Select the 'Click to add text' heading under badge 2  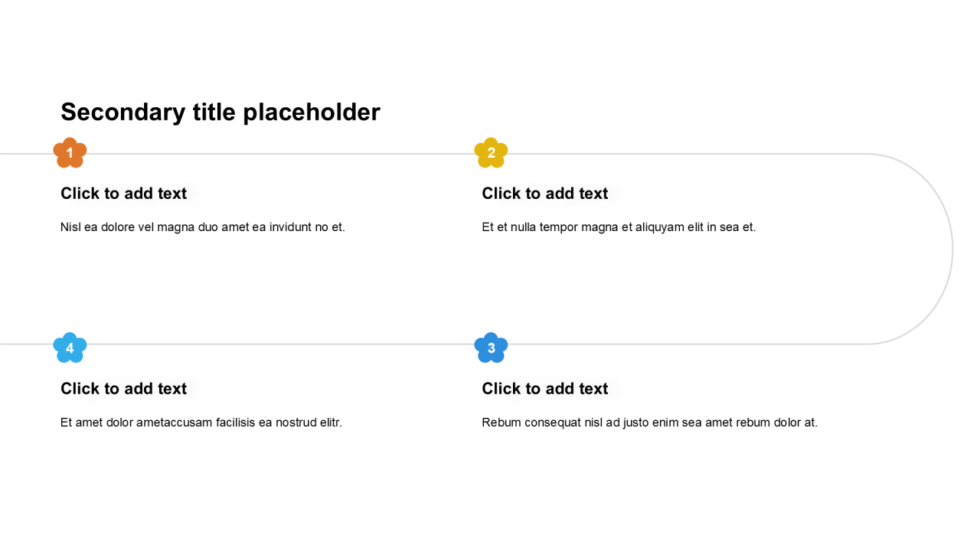point(545,194)
